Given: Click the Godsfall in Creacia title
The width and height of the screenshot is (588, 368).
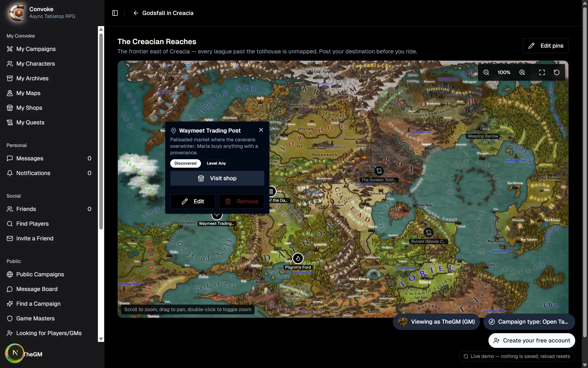Looking at the screenshot, I should pos(168,13).
